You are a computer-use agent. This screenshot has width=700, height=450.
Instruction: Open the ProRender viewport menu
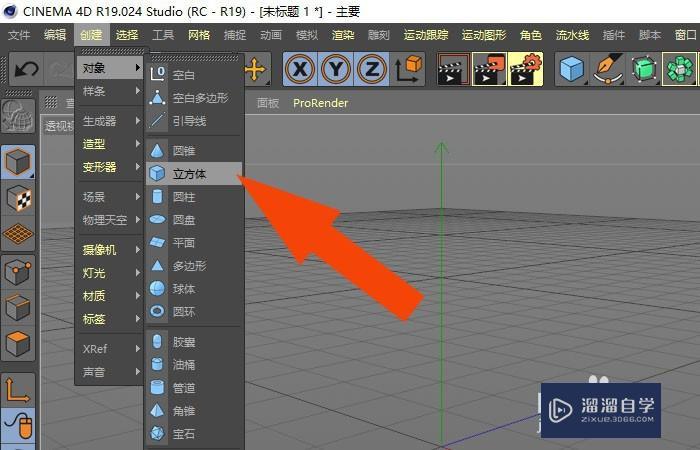(x=320, y=103)
